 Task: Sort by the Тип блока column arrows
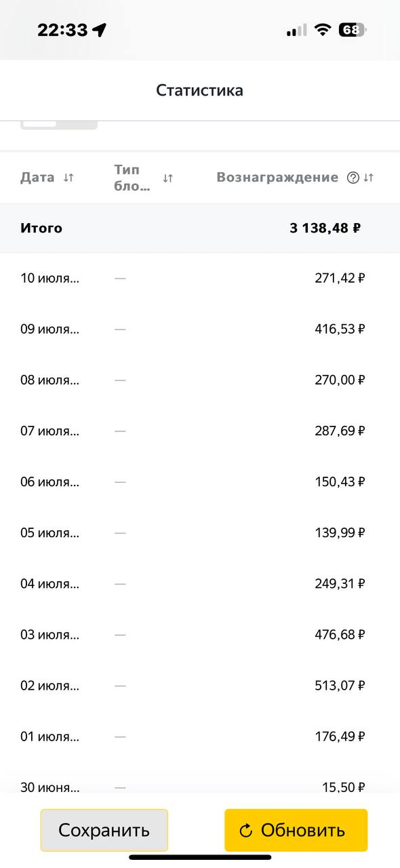168,178
